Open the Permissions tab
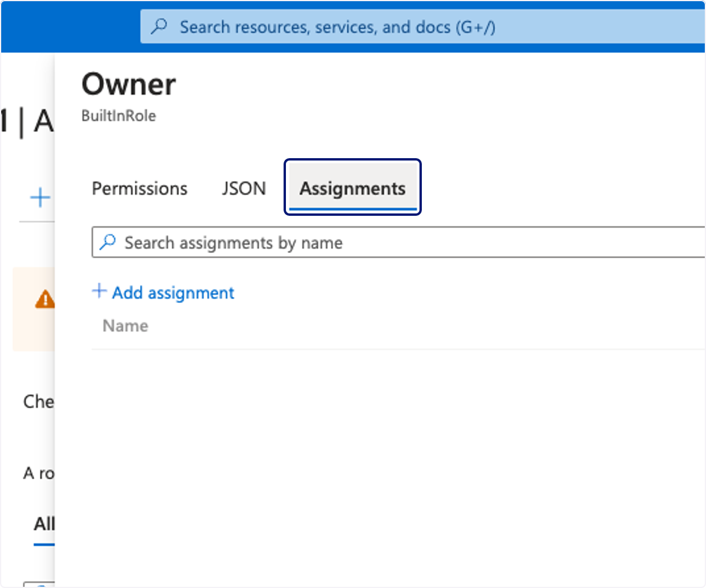 (x=139, y=189)
